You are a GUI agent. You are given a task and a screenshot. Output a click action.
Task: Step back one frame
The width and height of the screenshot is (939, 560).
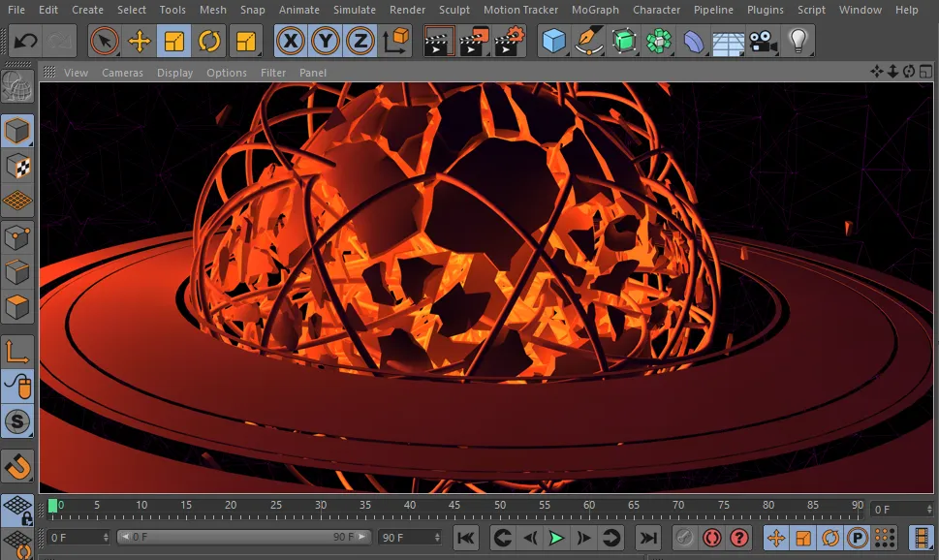click(x=530, y=538)
